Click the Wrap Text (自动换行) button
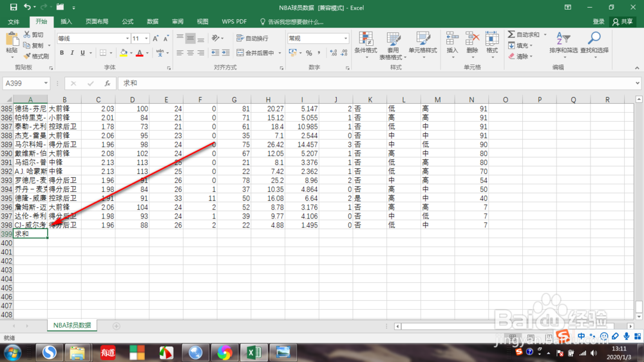The width and height of the screenshot is (644, 362). (252, 38)
